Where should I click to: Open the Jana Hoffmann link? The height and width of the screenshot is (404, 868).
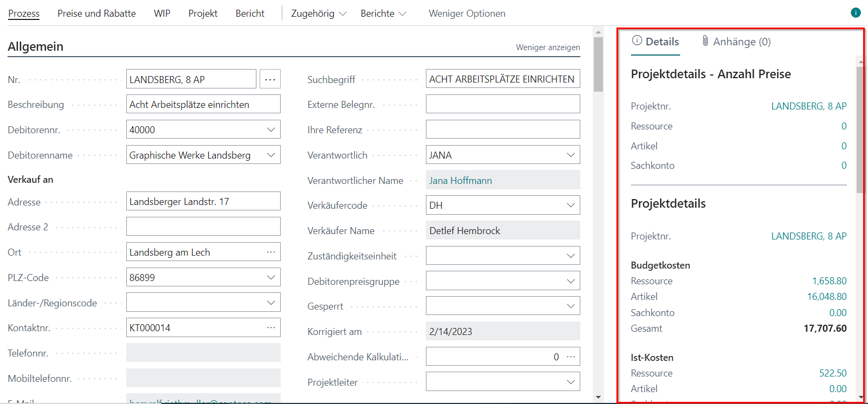460,181
